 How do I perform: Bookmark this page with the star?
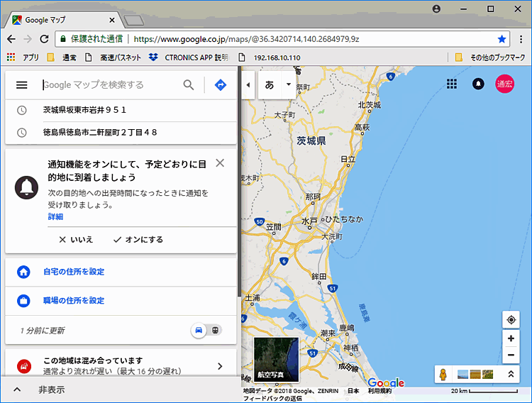click(501, 39)
